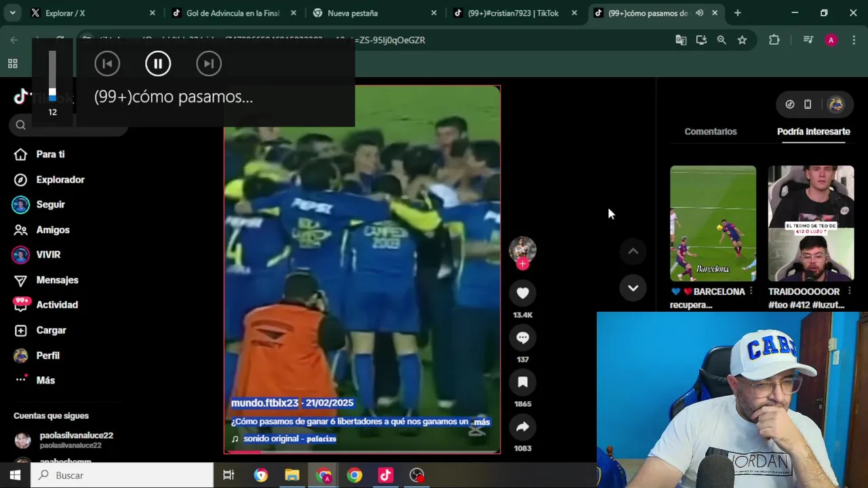This screenshot has width=868, height=488.
Task: Open more options on the BARCELONA video
Action: pyautogui.click(x=751, y=291)
